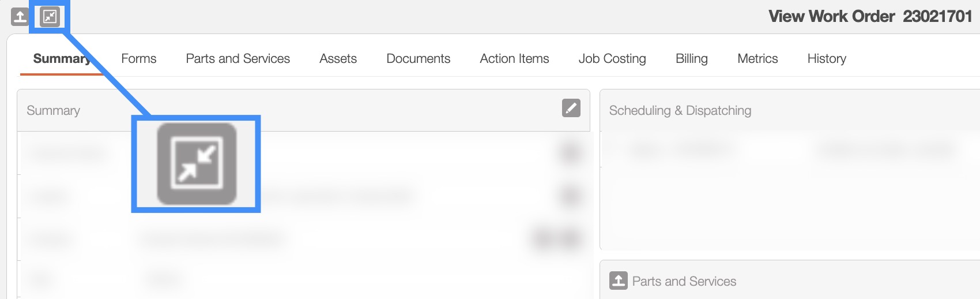Open the Forms tab
The image size is (980, 299).
[138, 59]
